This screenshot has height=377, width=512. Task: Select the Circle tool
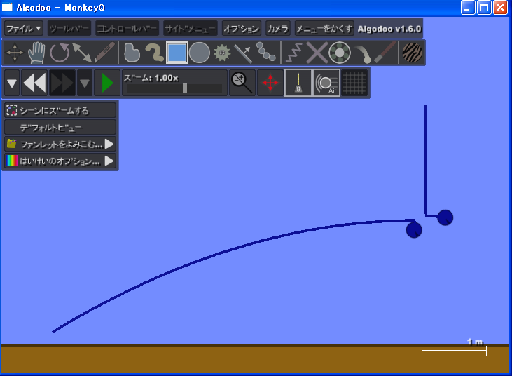pyautogui.click(x=199, y=52)
